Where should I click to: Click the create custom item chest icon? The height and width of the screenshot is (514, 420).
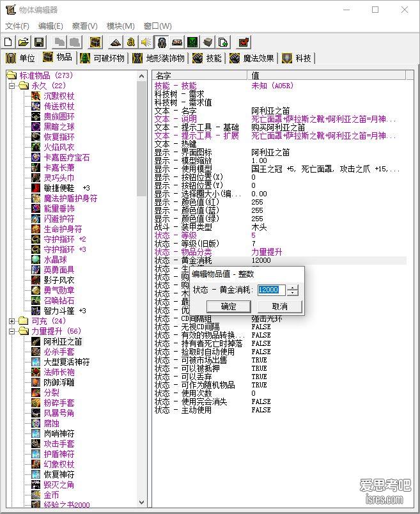click(96, 42)
